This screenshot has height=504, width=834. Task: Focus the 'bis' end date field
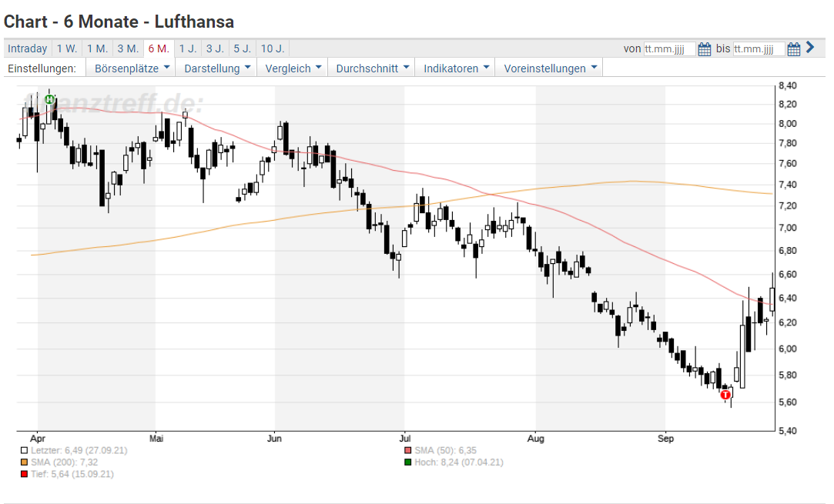tap(759, 49)
